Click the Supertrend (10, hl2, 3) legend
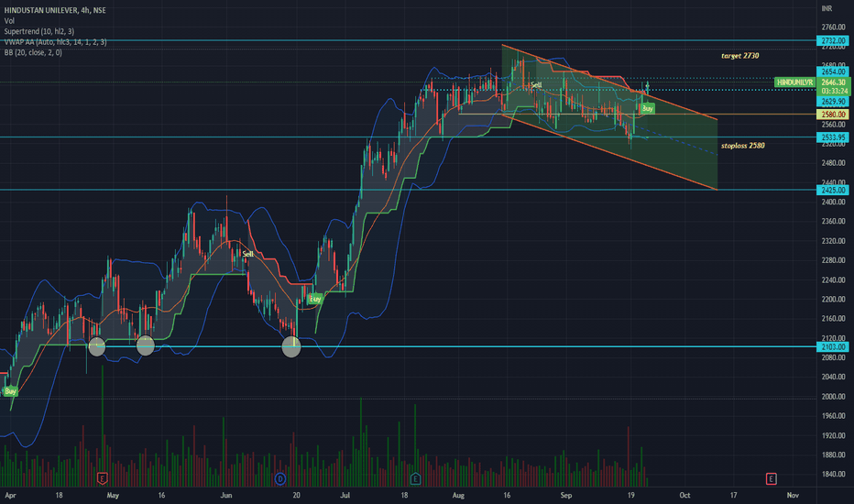 coord(39,31)
